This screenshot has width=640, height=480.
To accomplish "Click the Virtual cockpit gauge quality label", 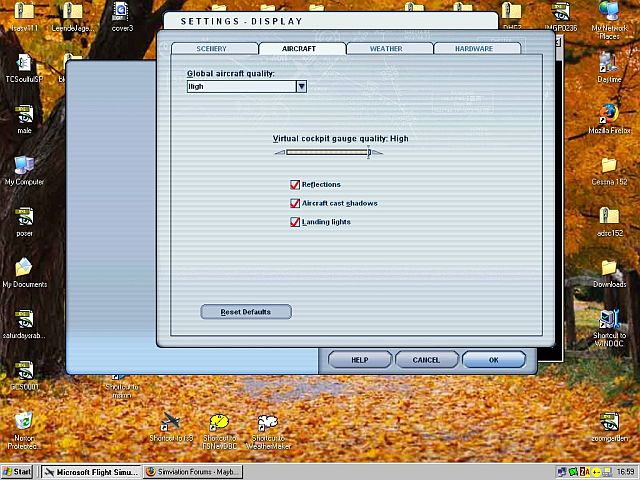I will click(x=340, y=139).
